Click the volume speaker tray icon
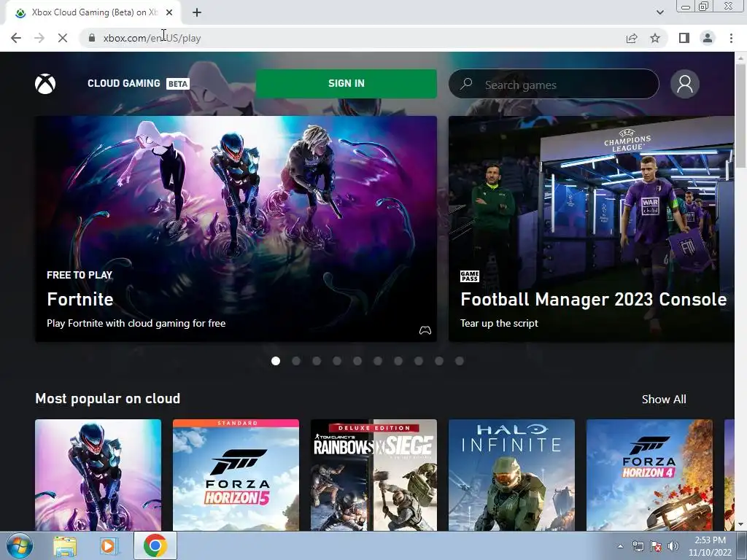 (x=673, y=546)
